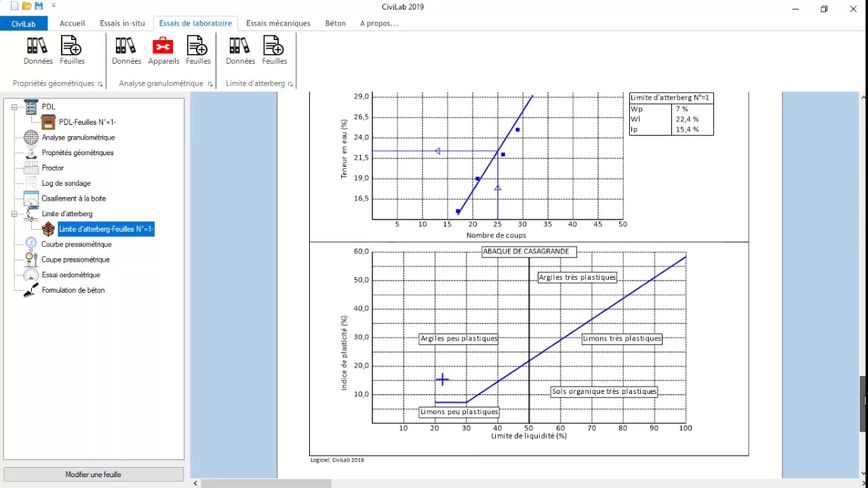Select Log de sondage tree item

pyautogui.click(x=66, y=183)
